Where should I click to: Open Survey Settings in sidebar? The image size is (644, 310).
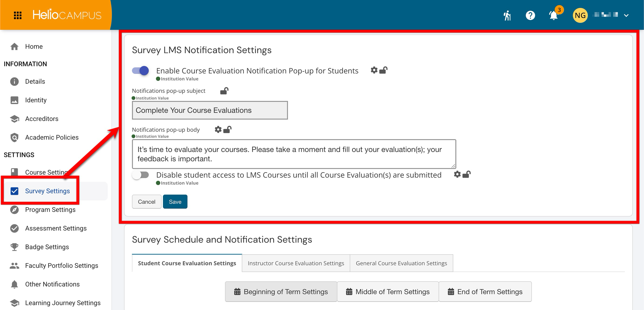(x=55, y=191)
